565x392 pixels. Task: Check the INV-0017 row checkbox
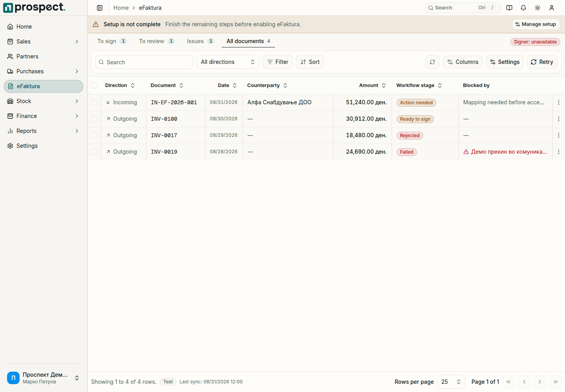pyautogui.click(x=94, y=135)
